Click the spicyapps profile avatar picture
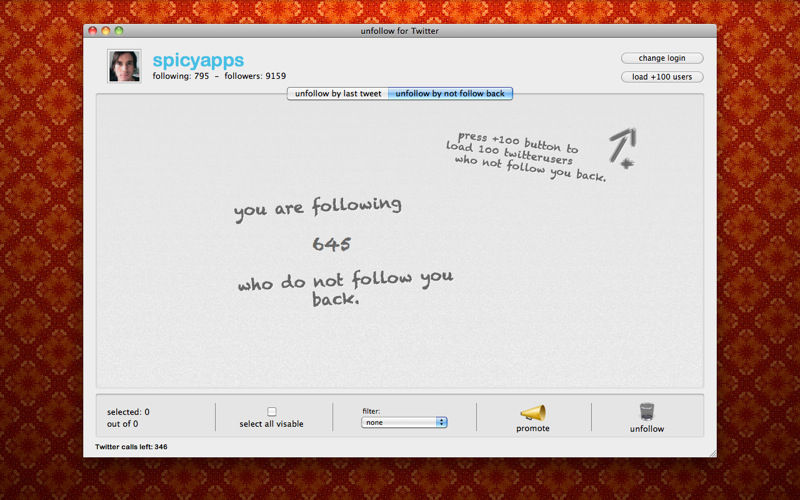 pyautogui.click(x=124, y=66)
